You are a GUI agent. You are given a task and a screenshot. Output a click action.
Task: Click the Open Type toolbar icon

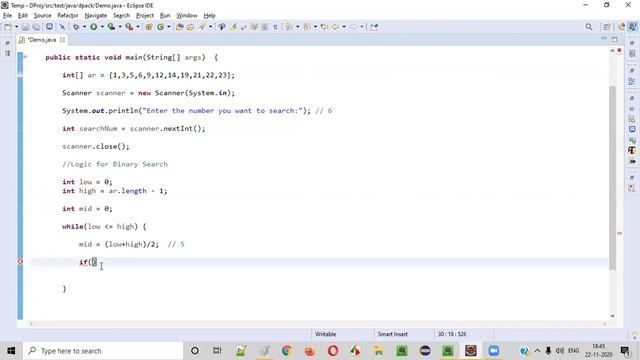click(179, 27)
